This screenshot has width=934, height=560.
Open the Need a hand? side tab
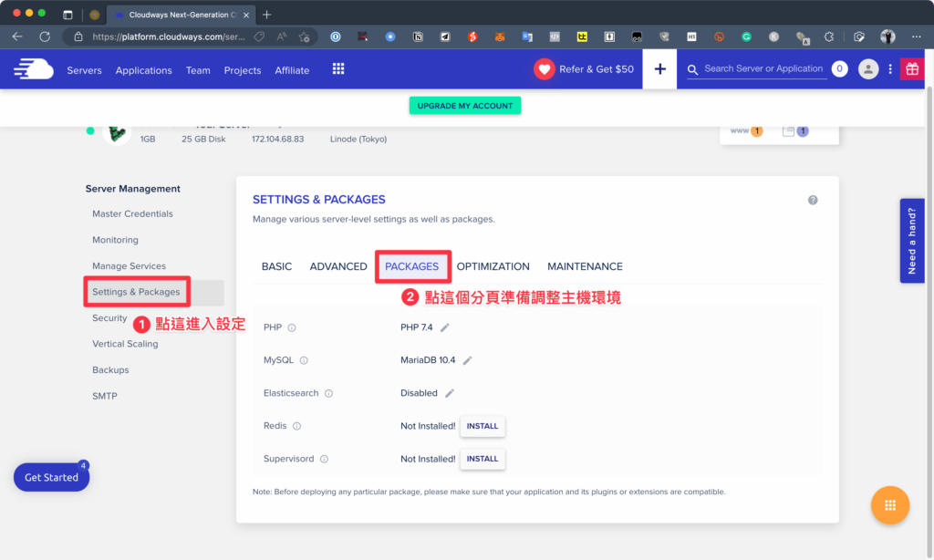click(x=911, y=241)
